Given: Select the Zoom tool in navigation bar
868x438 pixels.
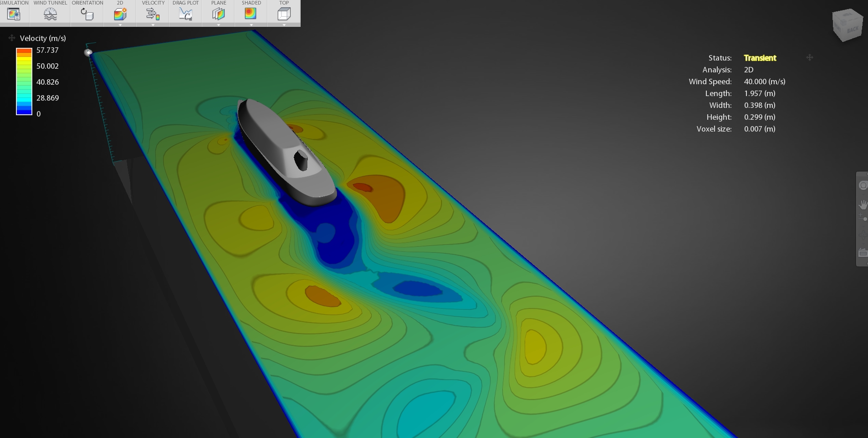Looking at the screenshot, I should (x=863, y=218).
